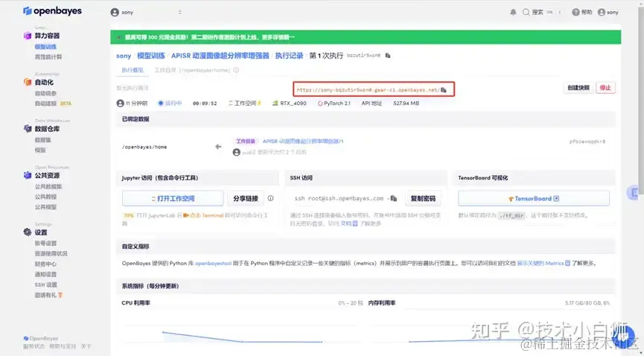Screen dimensions: 644x356
Task: Click the 设置 gear icon in sidebar
Action: tap(28, 232)
